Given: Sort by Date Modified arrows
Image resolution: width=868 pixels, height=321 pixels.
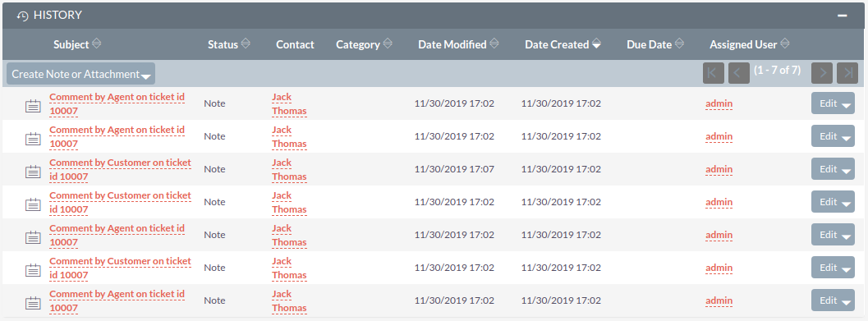Looking at the screenshot, I should (x=494, y=44).
